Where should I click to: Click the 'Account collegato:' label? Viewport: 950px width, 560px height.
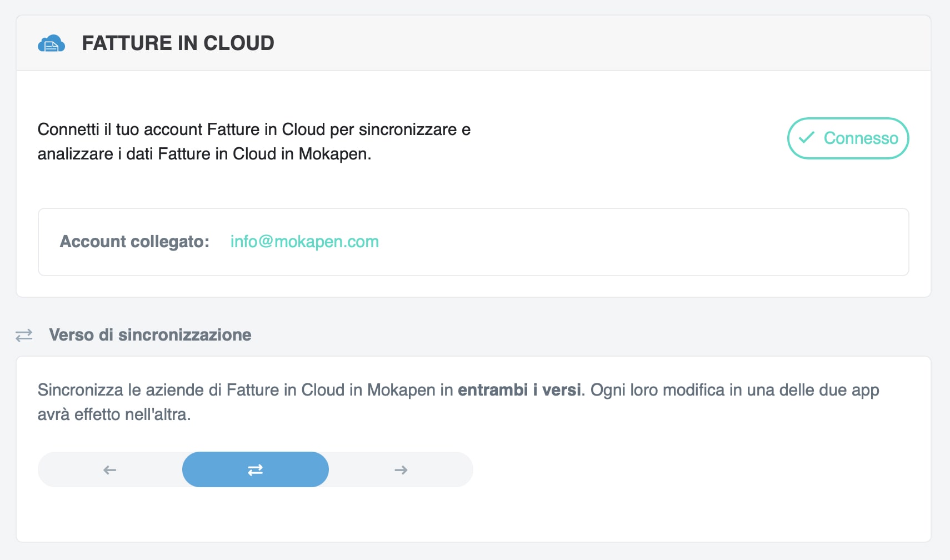134,242
